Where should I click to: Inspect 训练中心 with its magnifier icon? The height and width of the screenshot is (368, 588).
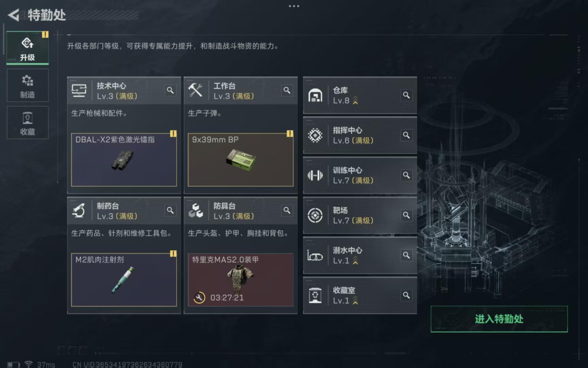pos(406,175)
